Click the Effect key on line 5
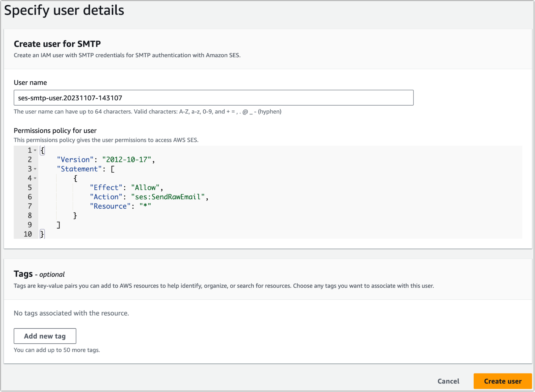 tap(106, 188)
